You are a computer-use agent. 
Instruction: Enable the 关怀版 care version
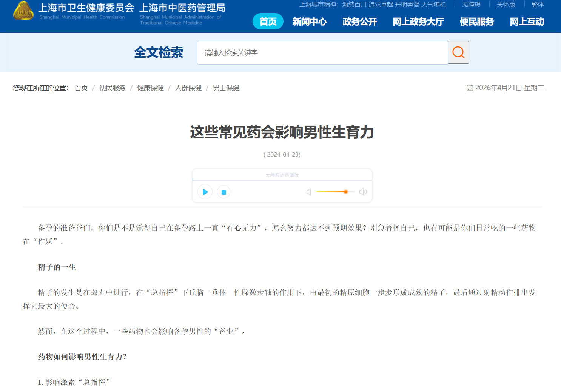(506, 5)
